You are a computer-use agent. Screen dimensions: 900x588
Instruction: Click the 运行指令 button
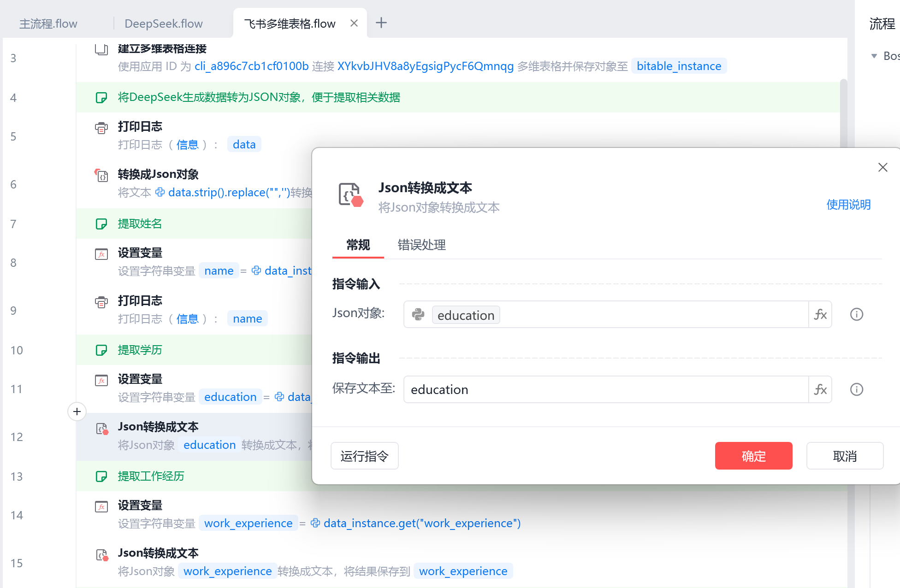click(x=364, y=456)
